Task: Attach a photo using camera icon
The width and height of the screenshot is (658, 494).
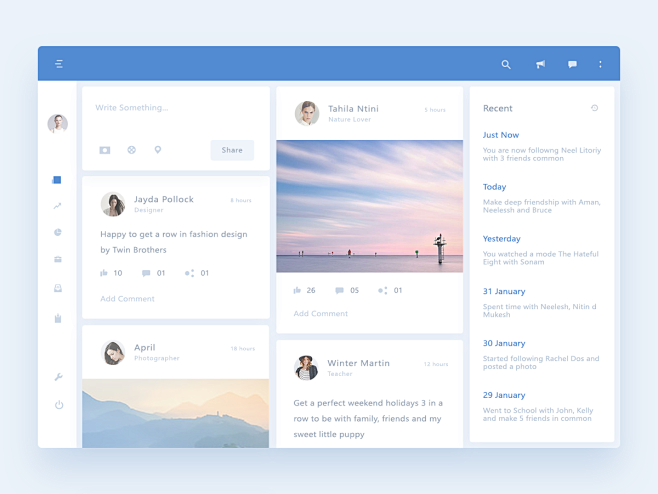Action: point(104,150)
